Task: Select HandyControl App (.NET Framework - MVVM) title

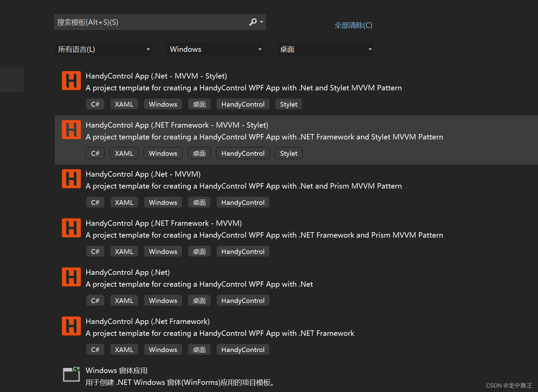Action: [x=164, y=223]
